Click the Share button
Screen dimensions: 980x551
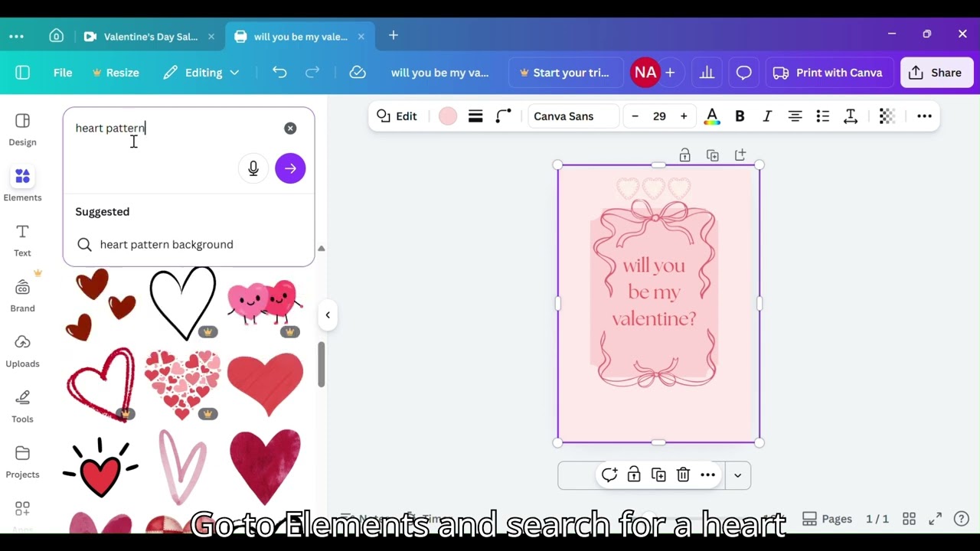point(936,73)
